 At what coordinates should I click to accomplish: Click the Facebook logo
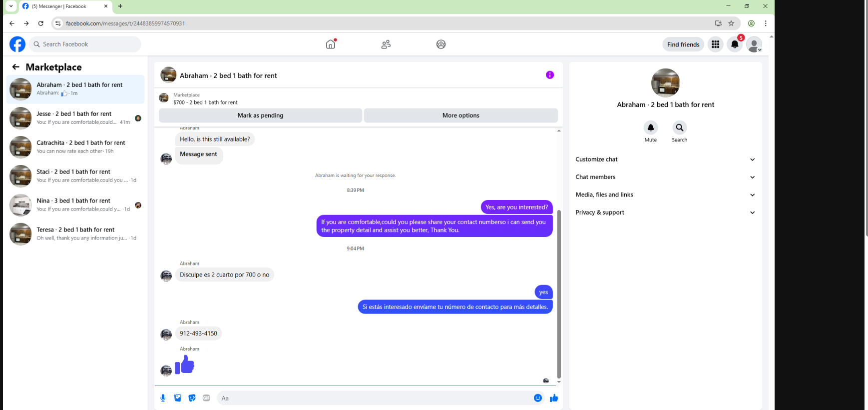click(x=17, y=44)
